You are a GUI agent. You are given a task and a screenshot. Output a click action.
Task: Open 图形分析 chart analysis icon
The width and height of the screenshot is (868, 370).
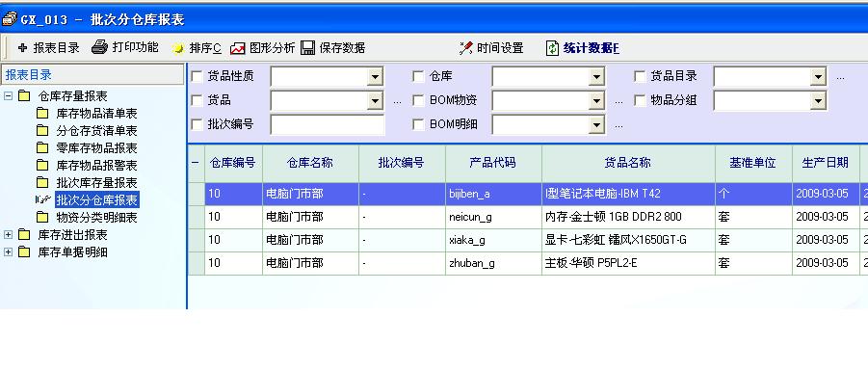(x=238, y=49)
